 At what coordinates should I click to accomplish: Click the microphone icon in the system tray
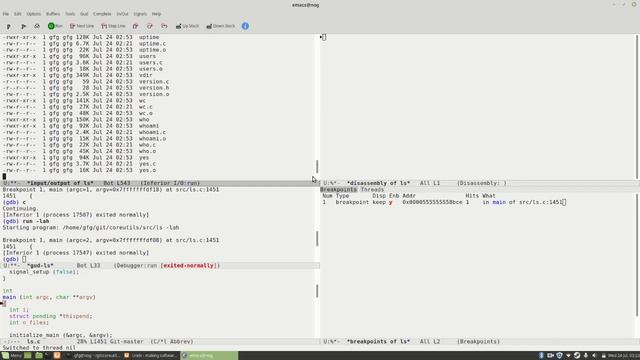(x=586, y=356)
